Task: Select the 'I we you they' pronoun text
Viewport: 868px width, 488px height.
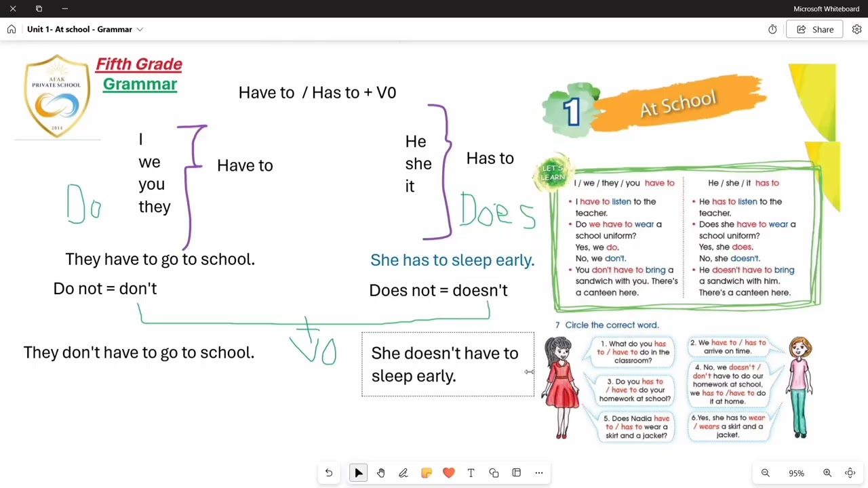Action: click(155, 173)
